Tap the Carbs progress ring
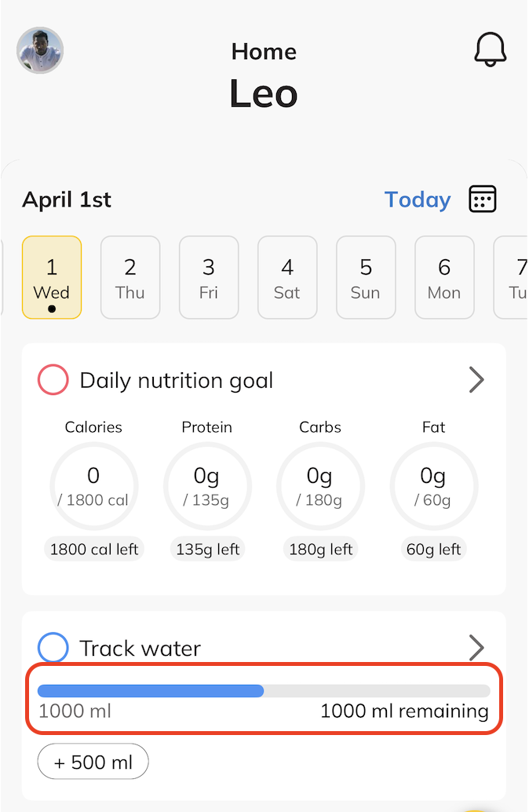529x812 pixels. click(x=320, y=486)
